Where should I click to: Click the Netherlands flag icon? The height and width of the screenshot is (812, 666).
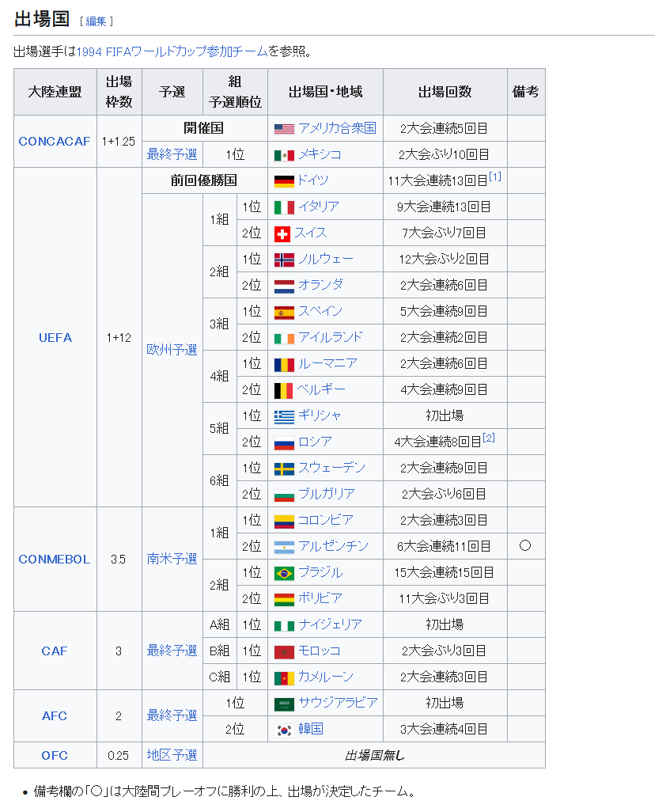pyautogui.click(x=284, y=286)
